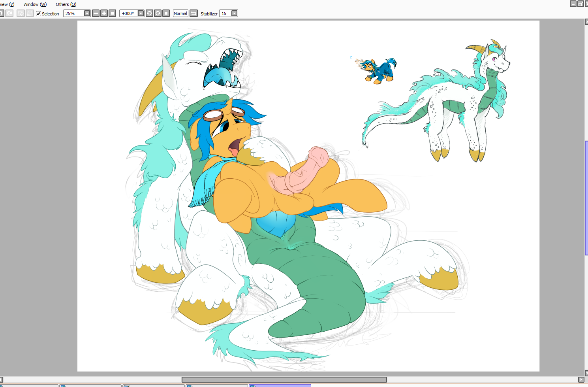Click the zoom in plus button

pos(104,13)
